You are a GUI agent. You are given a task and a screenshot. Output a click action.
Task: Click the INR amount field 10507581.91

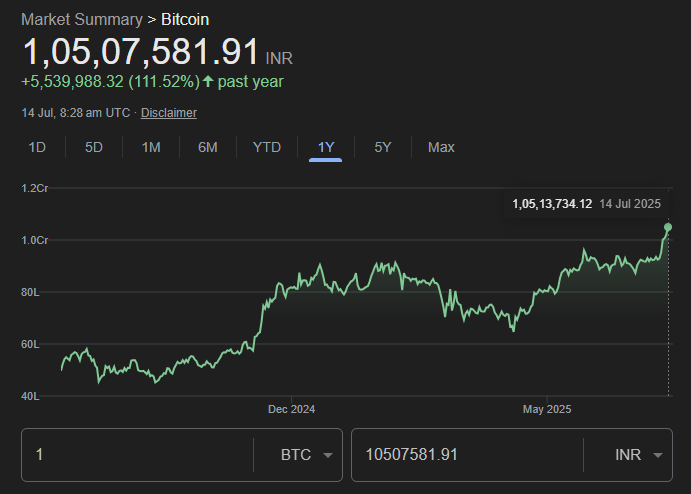point(467,455)
